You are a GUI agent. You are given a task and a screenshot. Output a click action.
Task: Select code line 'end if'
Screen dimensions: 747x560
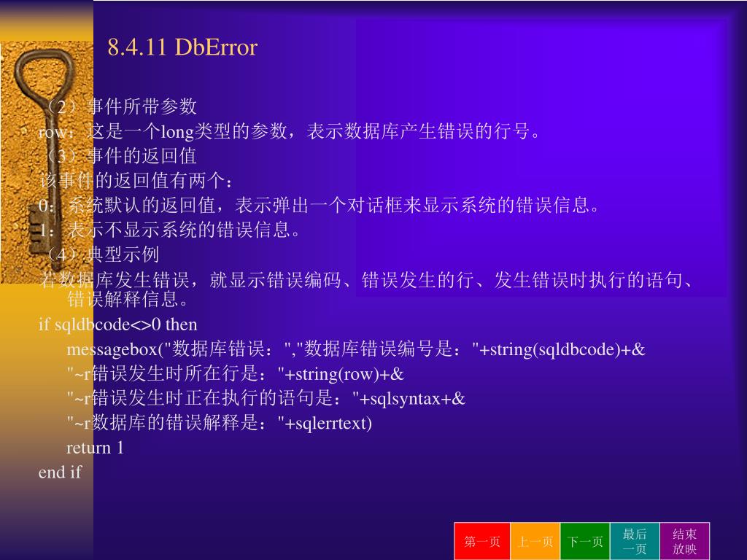[x=60, y=472]
